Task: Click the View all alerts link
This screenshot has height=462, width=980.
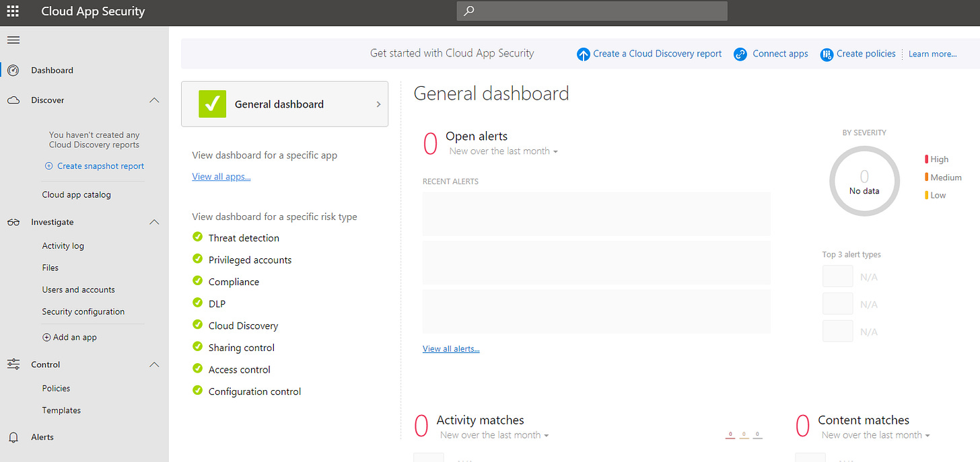Action: (x=451, y=349)
